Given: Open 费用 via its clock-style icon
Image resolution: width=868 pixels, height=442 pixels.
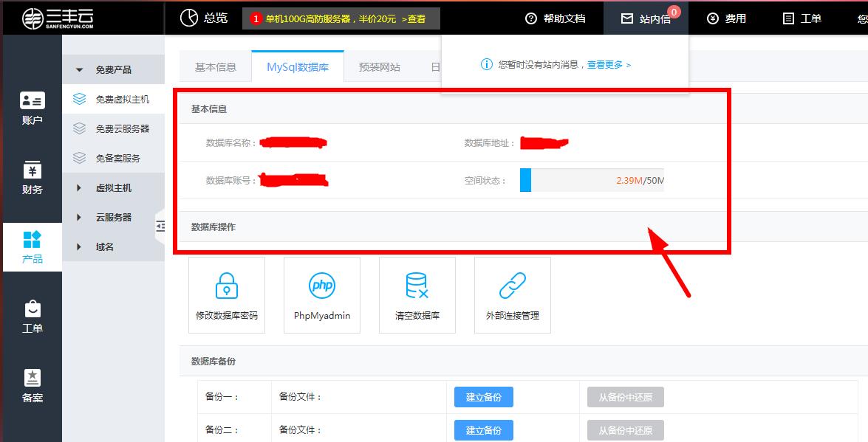Looking at the screenshot, I should coord(711,18).
